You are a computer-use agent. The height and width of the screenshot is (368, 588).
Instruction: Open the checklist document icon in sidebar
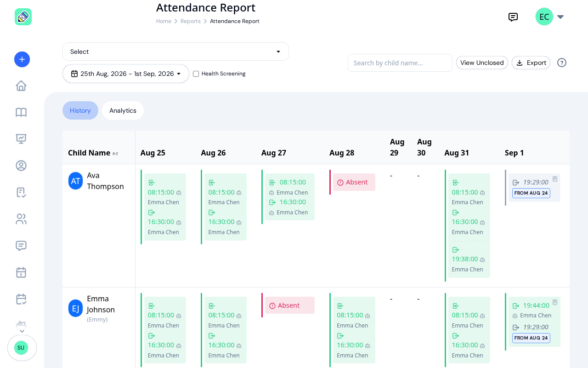coord(21,192)
